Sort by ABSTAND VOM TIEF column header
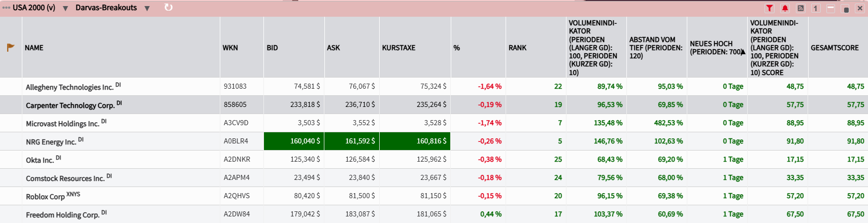Image resolution: width=868 pixels, height=223 pixels. pos(656,48)
